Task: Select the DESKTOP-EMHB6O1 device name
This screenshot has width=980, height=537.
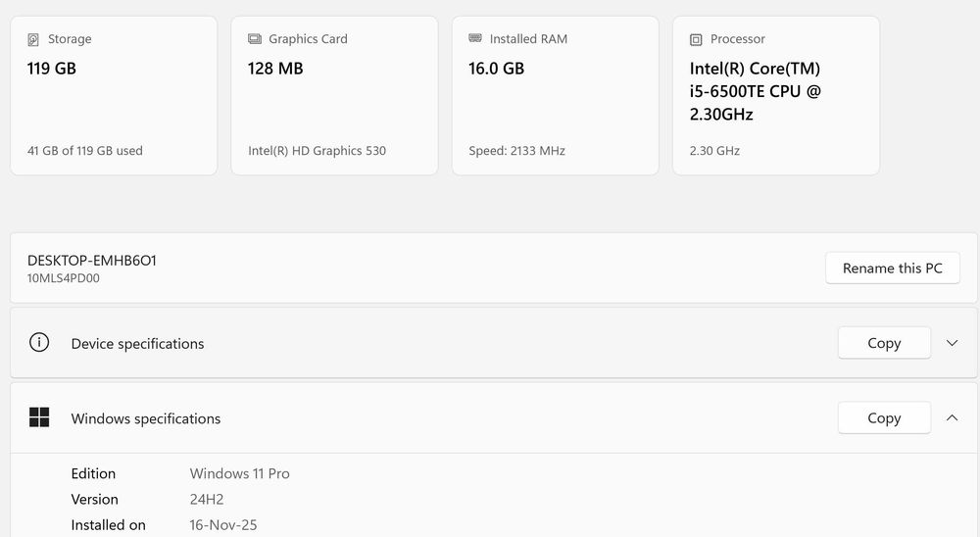Action: pos(92,261)
